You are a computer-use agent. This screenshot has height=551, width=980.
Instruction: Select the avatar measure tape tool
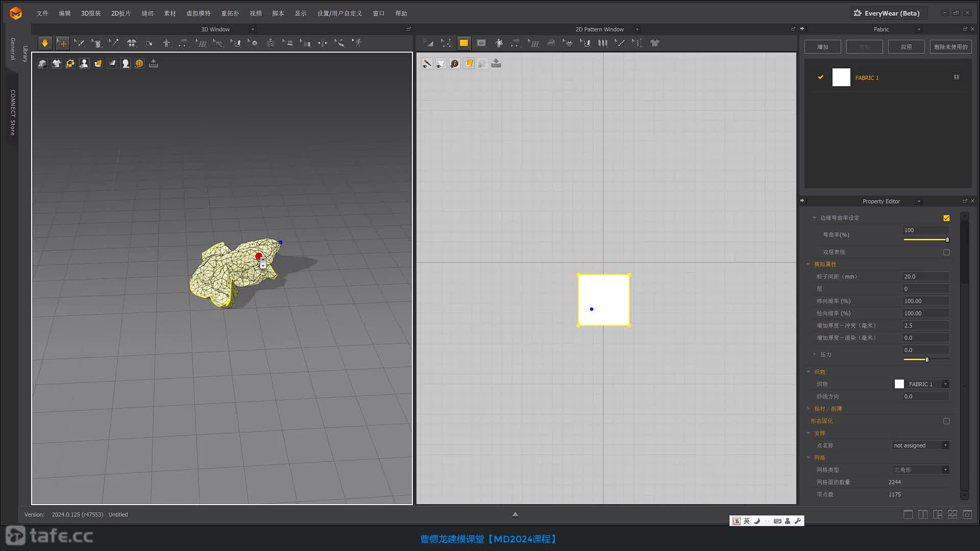pos(340,43)
